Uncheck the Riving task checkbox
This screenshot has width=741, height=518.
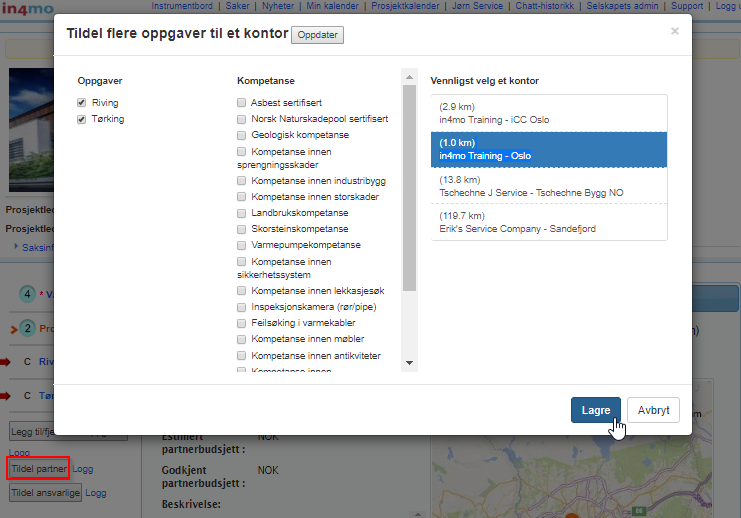[82, 103]
